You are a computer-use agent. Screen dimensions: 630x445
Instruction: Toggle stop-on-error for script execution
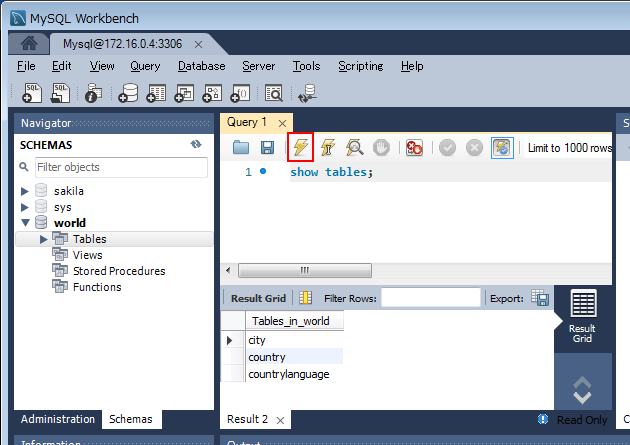[x=414, y=147]
